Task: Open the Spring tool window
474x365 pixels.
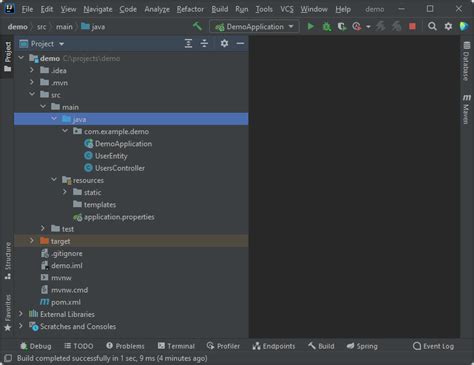Action: tap(362, 346)
